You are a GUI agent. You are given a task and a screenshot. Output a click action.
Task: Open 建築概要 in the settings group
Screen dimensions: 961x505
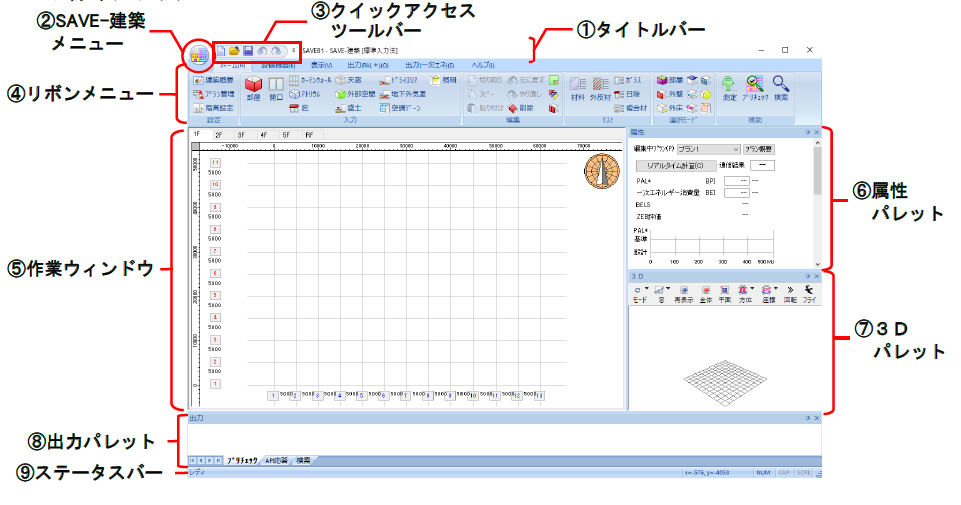(x=213, y=80)
